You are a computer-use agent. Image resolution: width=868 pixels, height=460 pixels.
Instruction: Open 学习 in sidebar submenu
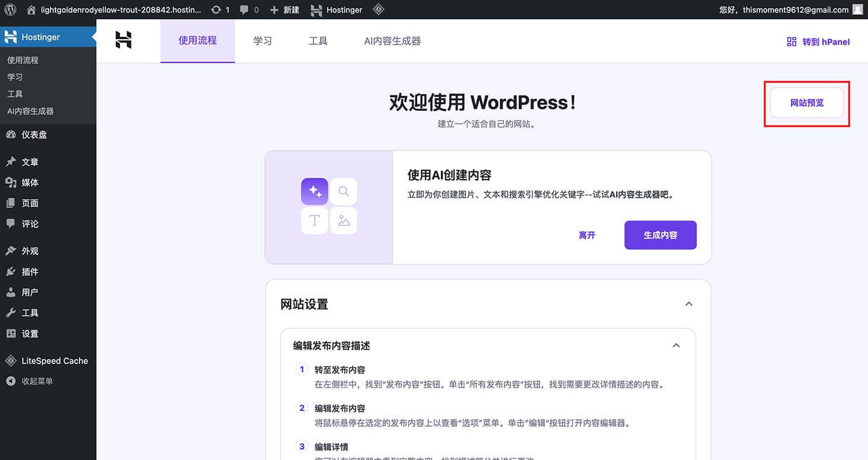(15, 77)
